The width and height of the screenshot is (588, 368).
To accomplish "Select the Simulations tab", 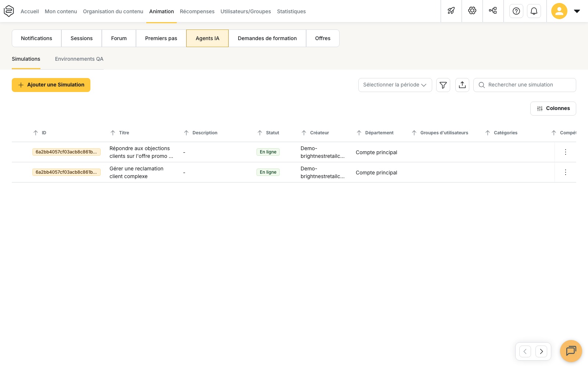I will click(x=26, y=59).
